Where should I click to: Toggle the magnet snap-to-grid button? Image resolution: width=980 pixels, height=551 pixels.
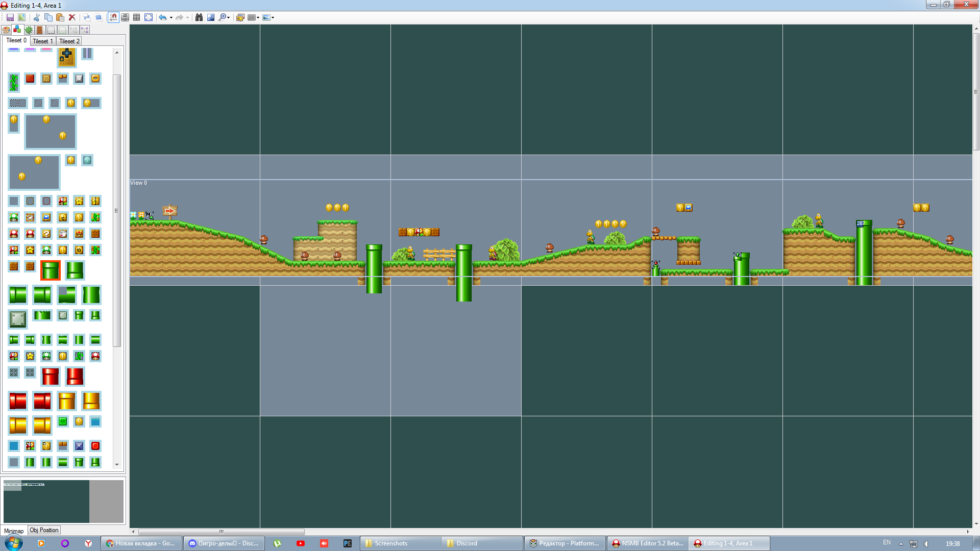coord(113,17)
